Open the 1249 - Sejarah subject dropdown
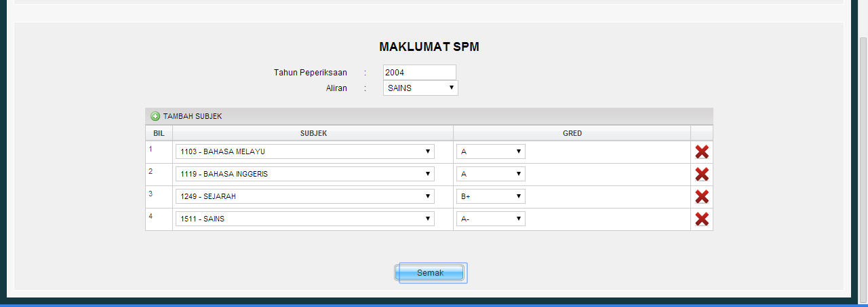868x307 pixels. (305, 196)
